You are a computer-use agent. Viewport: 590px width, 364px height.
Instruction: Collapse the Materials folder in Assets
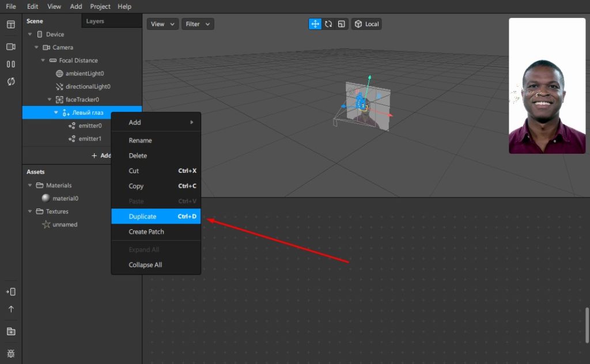click(30, 185)
